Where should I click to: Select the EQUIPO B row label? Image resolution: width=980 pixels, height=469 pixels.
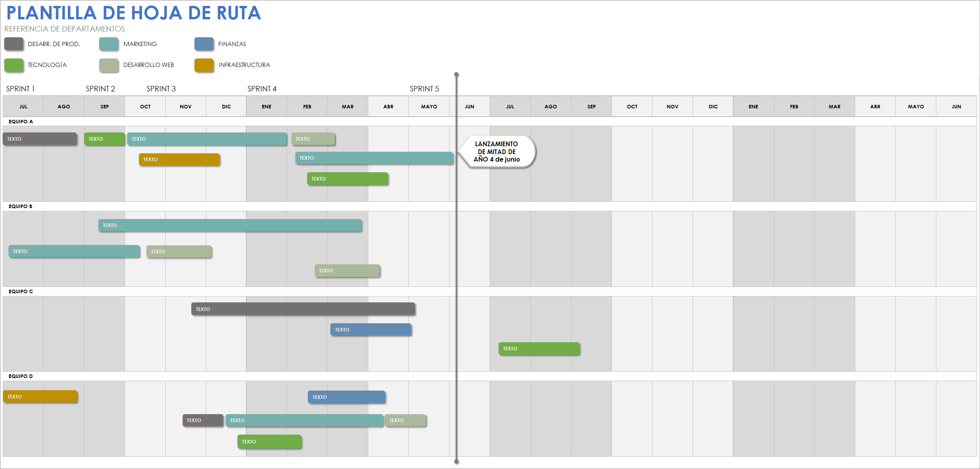click(x=20, y=206)
